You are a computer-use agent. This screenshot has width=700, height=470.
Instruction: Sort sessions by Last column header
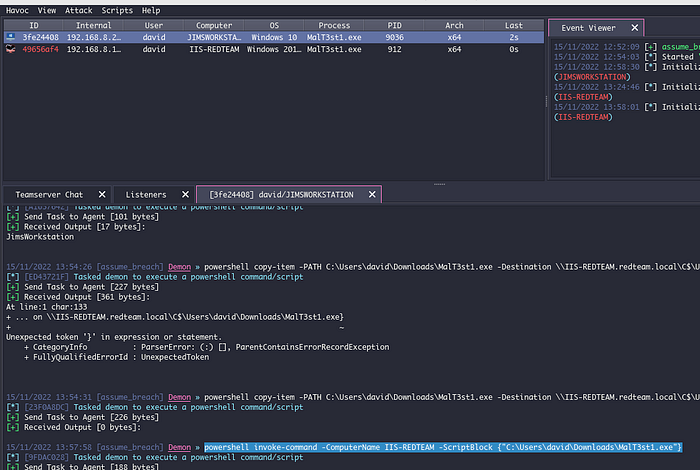(x=514, y=25)
